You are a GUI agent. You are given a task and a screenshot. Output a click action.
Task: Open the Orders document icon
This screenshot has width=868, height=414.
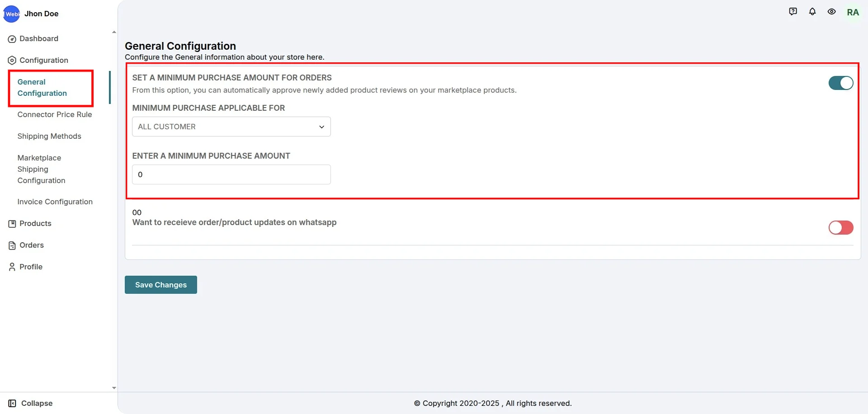(x=11, y=245)
